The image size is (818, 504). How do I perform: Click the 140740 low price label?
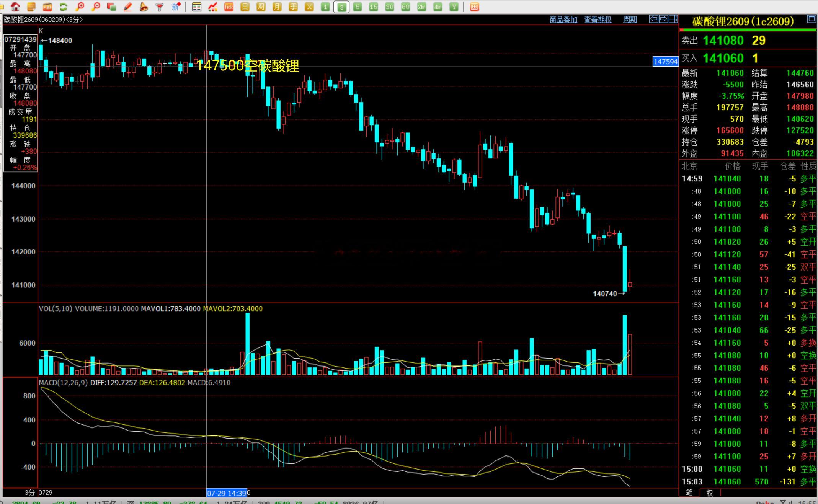[605, 294]
